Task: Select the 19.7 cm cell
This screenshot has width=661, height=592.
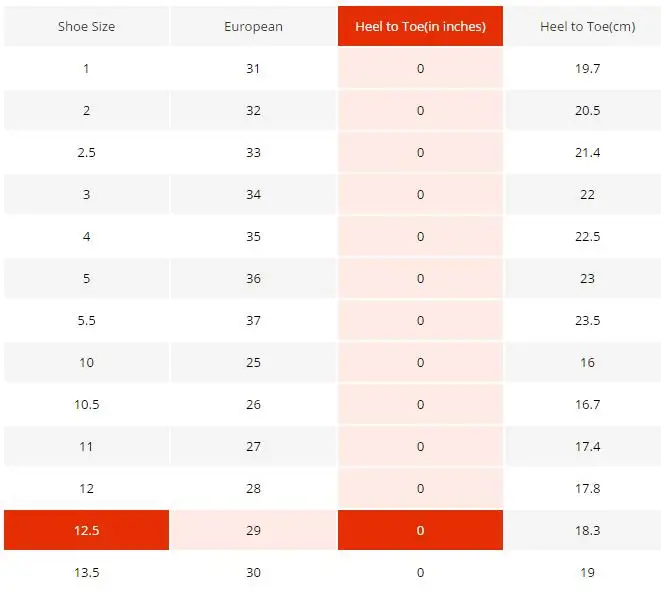Action: coord(588,68)
